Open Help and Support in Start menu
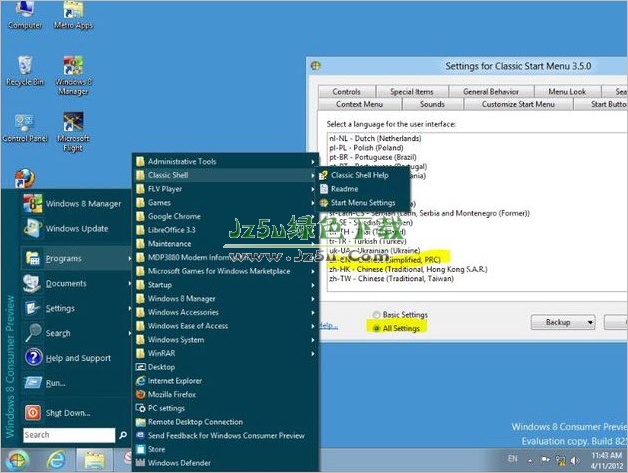 (x=75, y=358)
